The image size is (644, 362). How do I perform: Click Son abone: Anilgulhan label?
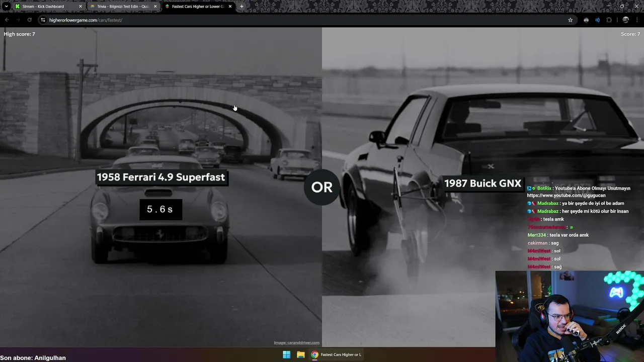(x=33, y=358)
